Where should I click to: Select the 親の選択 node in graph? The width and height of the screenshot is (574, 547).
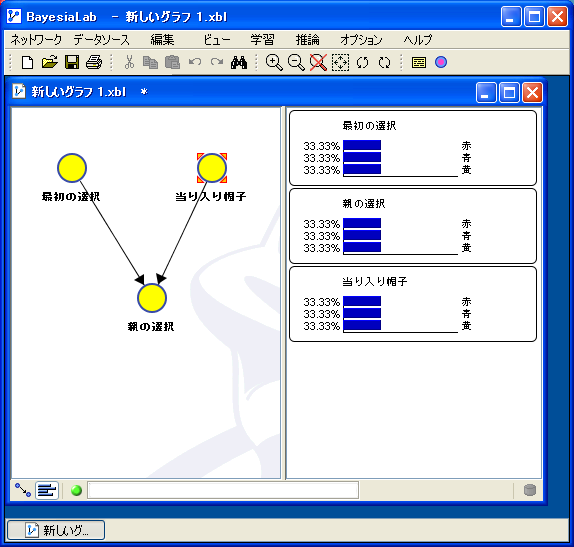pos(152,298)
